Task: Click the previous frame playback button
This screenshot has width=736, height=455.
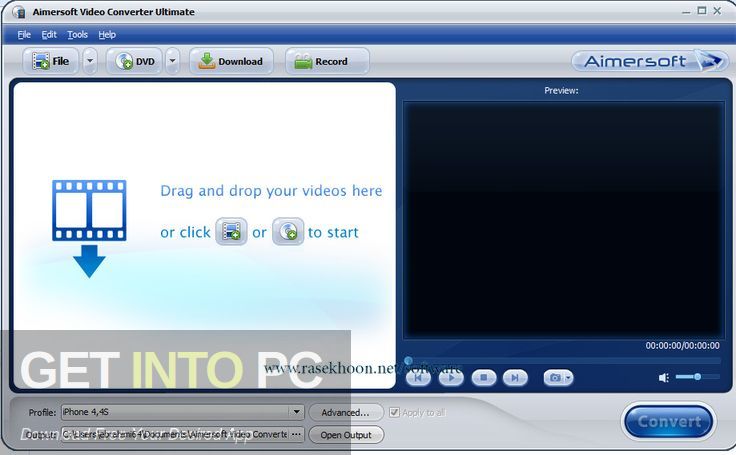Action: 418,378
